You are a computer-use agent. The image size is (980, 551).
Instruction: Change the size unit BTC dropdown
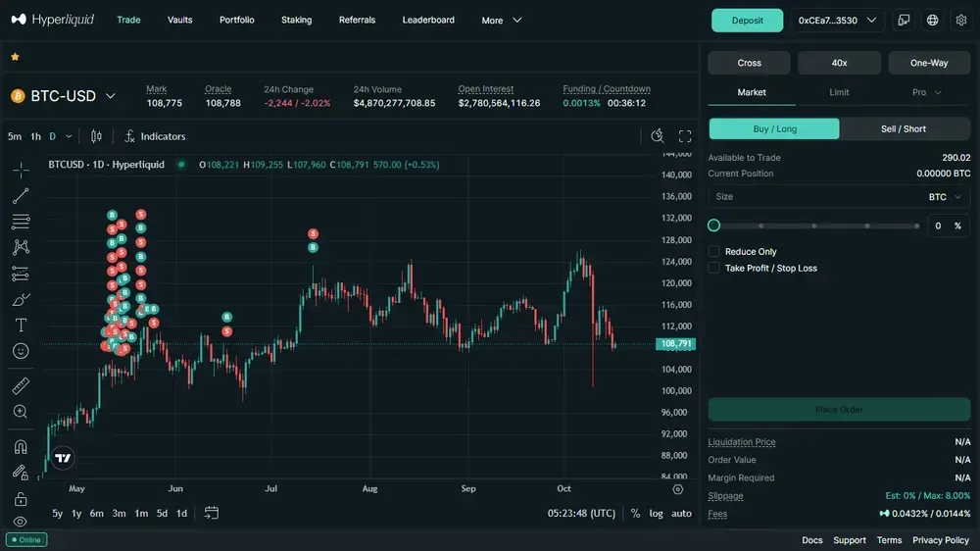(945, 196)
